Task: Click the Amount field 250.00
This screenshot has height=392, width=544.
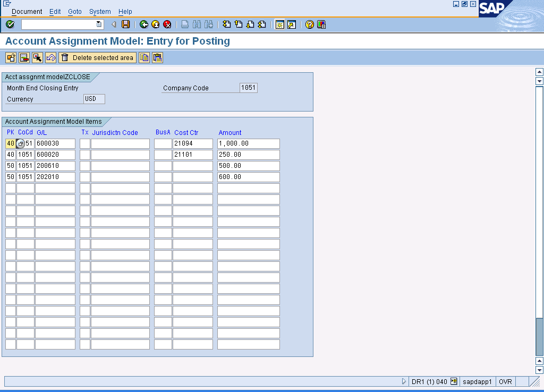Action: pos(249,155)
